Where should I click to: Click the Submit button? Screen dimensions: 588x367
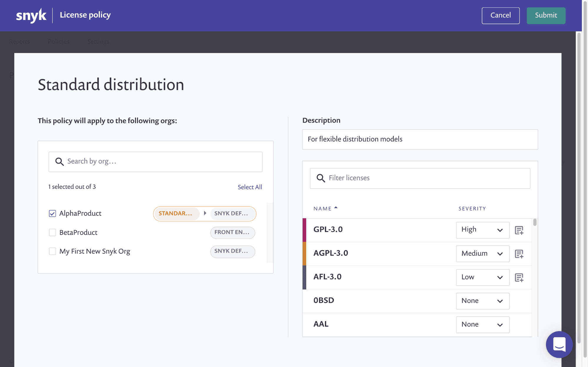546,16
